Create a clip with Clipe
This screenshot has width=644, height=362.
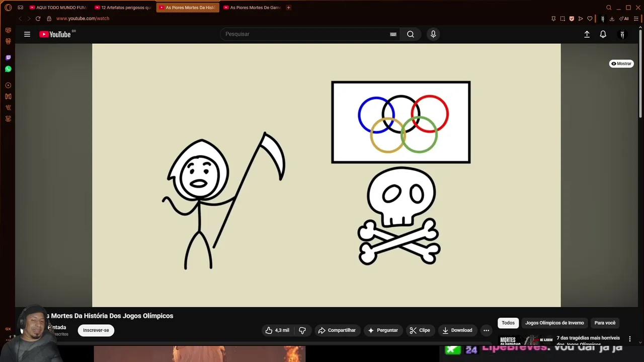420,330
